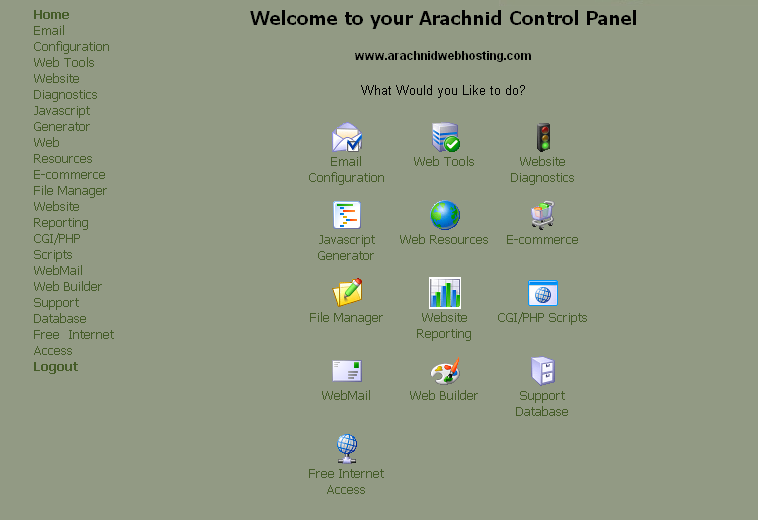Click the 'Support Database' label under the cabinet icon
Image resolution: width=758 pixels, height=520 pixels.
[542, 404]
